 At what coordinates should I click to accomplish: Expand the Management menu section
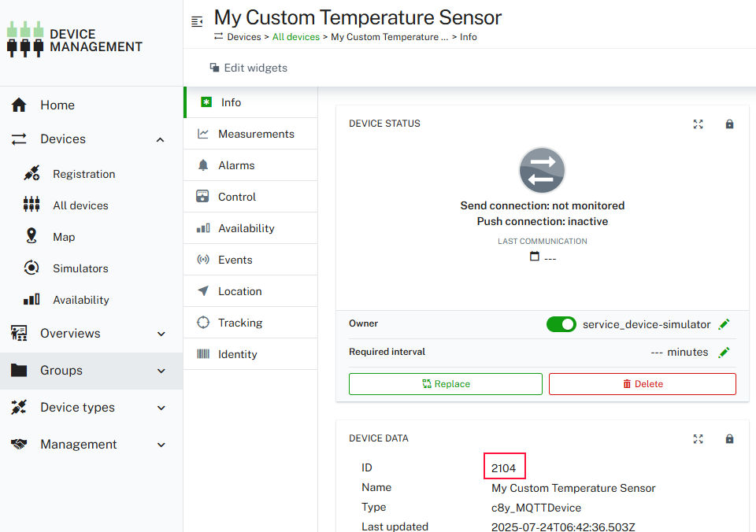[161, 445]
